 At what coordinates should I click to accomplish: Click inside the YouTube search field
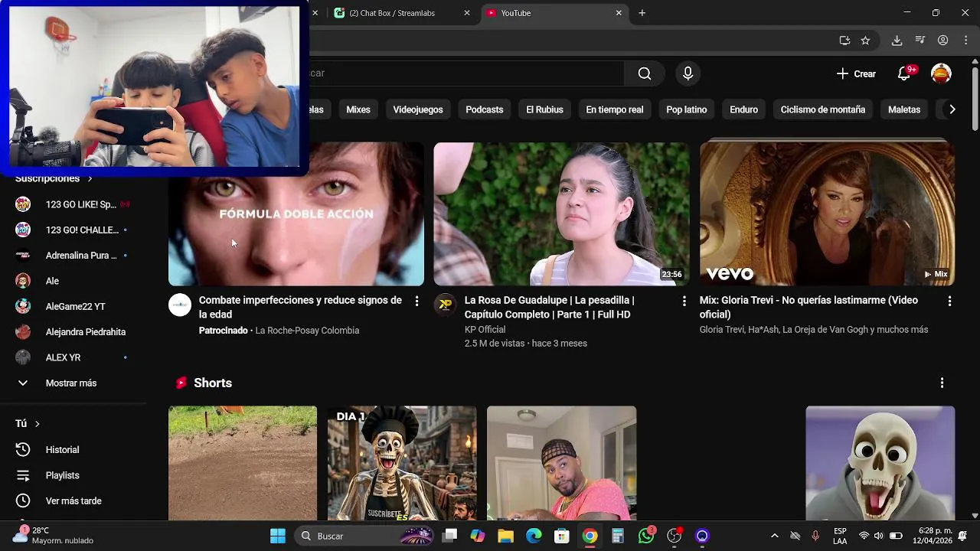467,73
